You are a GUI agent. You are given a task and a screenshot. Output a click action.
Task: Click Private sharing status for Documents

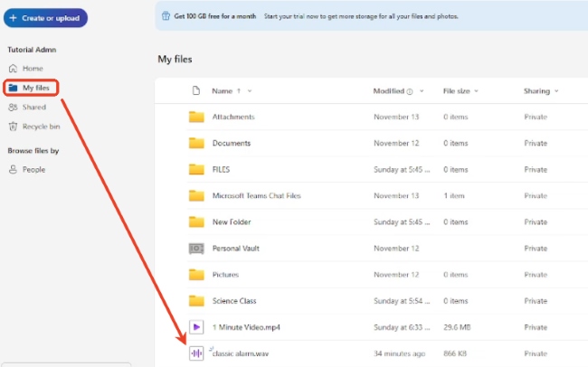tap(536, 143)
